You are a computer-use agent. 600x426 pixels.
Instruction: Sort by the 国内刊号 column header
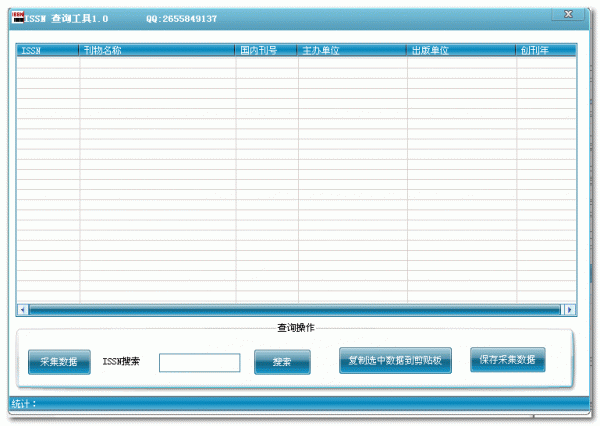266,50
